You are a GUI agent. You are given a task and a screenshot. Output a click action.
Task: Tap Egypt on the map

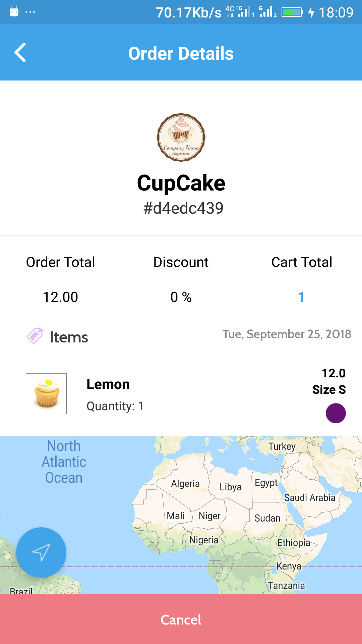[266, 483]
